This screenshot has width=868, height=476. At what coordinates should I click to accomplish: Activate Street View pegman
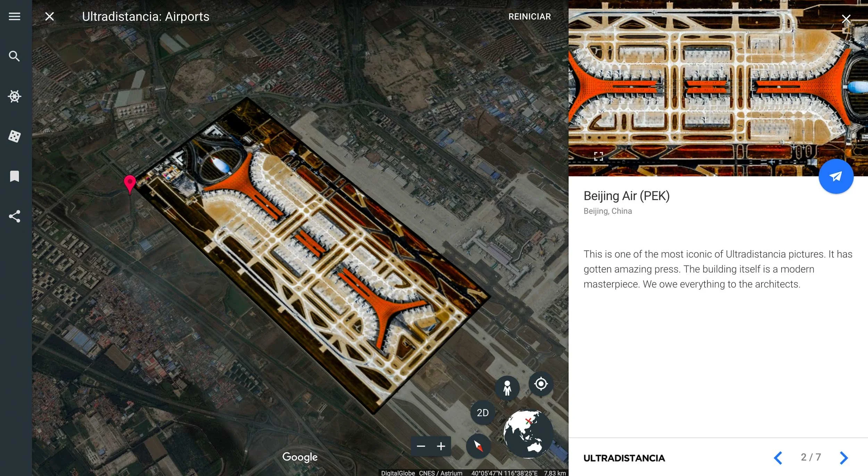(x=507, y=388)
